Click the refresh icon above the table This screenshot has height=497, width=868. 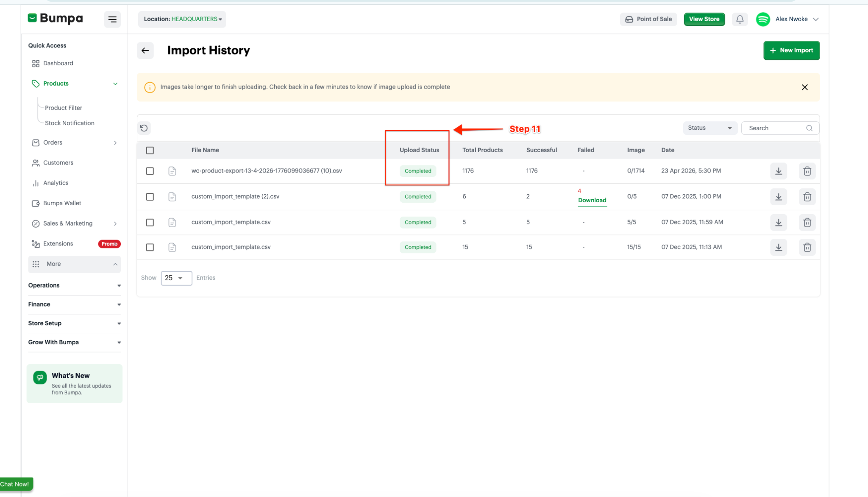point(144,128)
